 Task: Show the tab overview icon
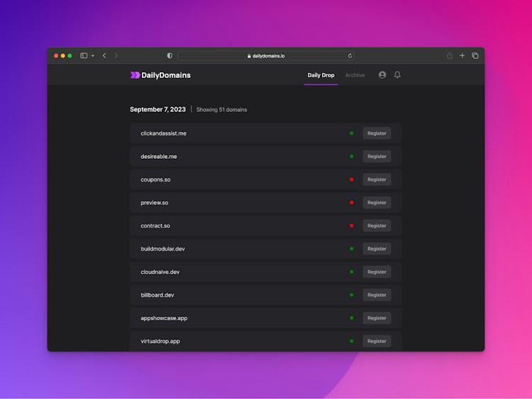[475, 55]
